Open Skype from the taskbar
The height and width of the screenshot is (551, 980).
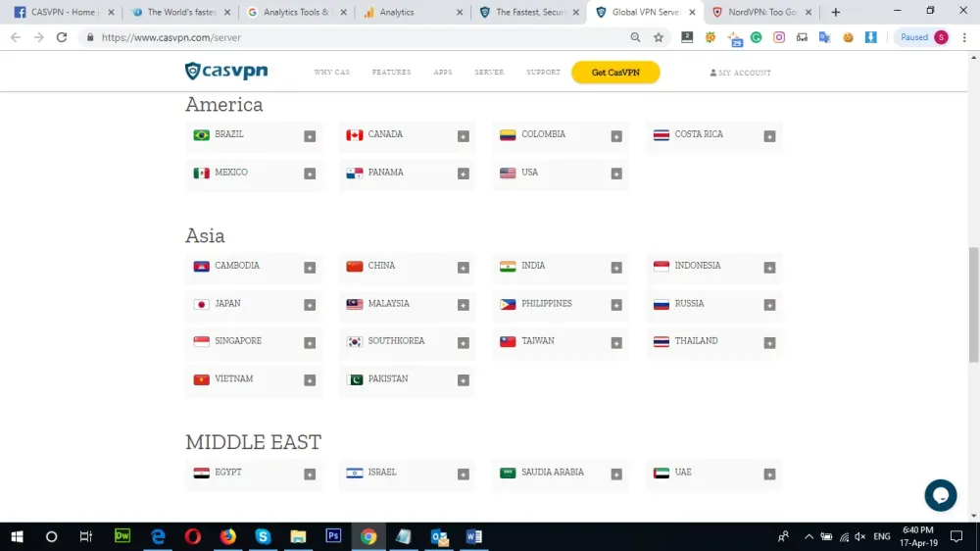263,536
